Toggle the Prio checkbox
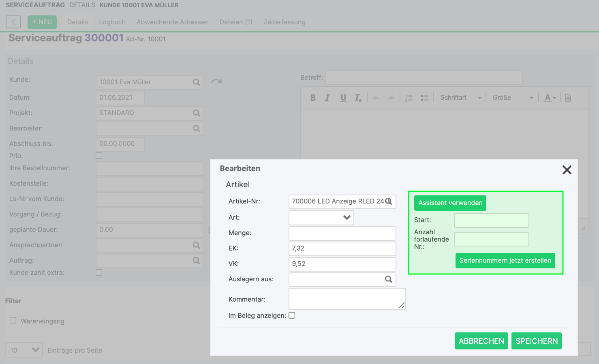Image resolution: width=599 pixels, height=364 pixels. 99,156
